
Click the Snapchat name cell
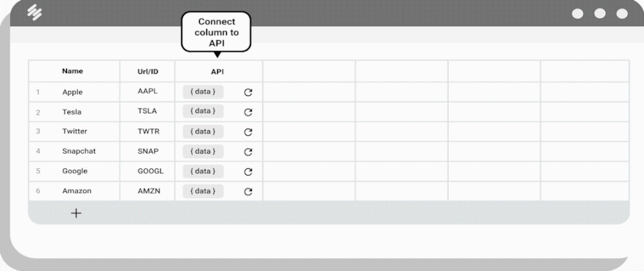click(x=78, y=152)
